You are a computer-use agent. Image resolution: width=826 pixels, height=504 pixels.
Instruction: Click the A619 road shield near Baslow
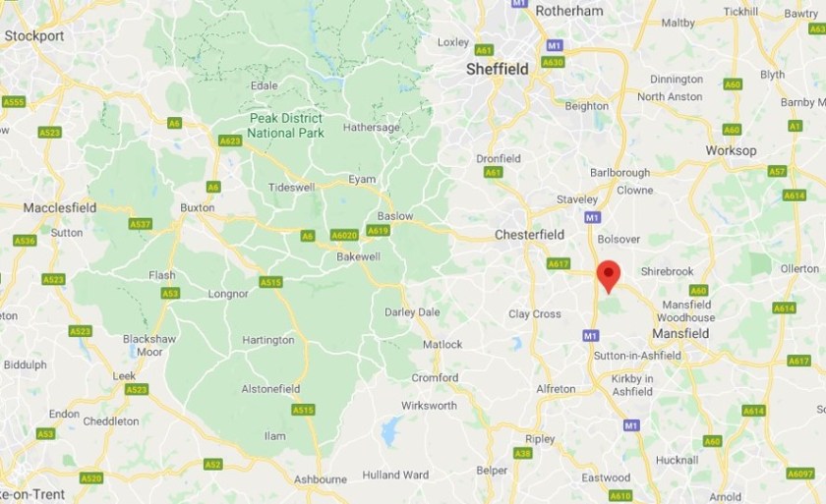click(379, 231)
